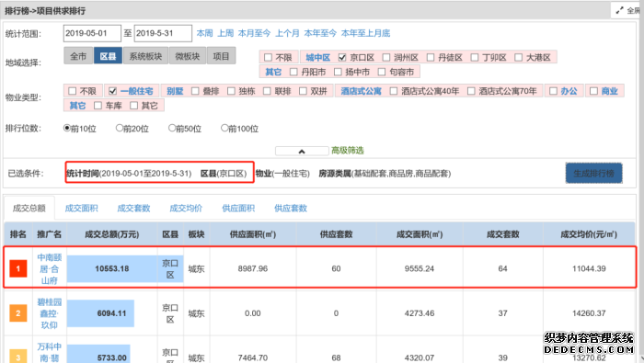The height and width of the screenshot is (363, 644).
Task: Tick the 扬中市 checkbox
Action: (x=338, y=73)
